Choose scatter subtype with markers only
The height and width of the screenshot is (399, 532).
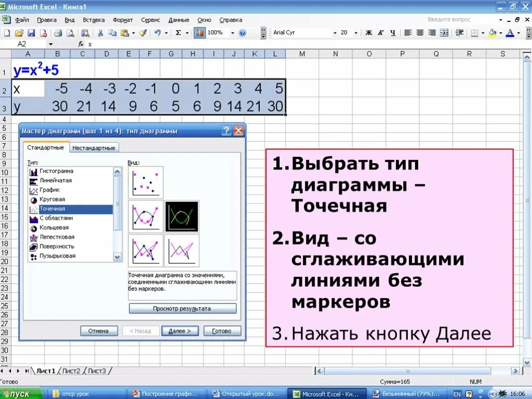[146, 182]
